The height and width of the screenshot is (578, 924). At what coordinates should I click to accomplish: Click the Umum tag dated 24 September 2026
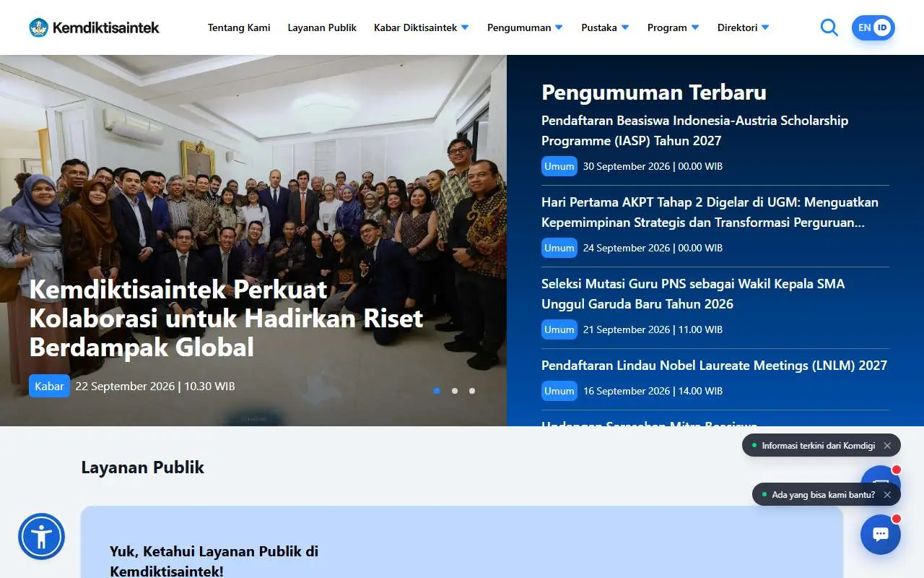[559, 248]
